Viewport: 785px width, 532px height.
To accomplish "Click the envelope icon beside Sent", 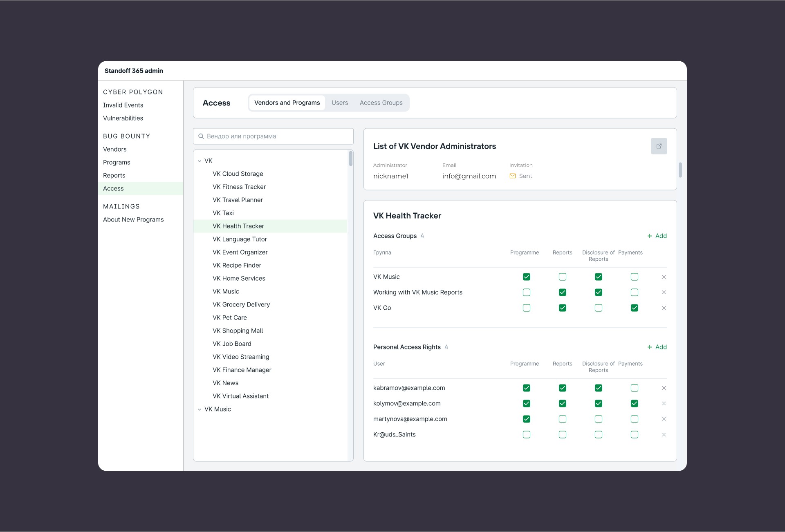I will (x=513, y=176).
